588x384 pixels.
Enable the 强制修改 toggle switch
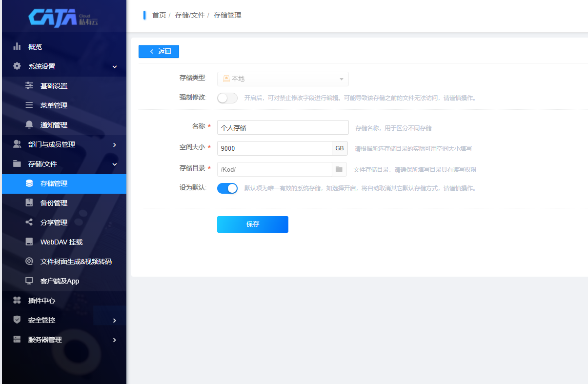tap(227, 98)
